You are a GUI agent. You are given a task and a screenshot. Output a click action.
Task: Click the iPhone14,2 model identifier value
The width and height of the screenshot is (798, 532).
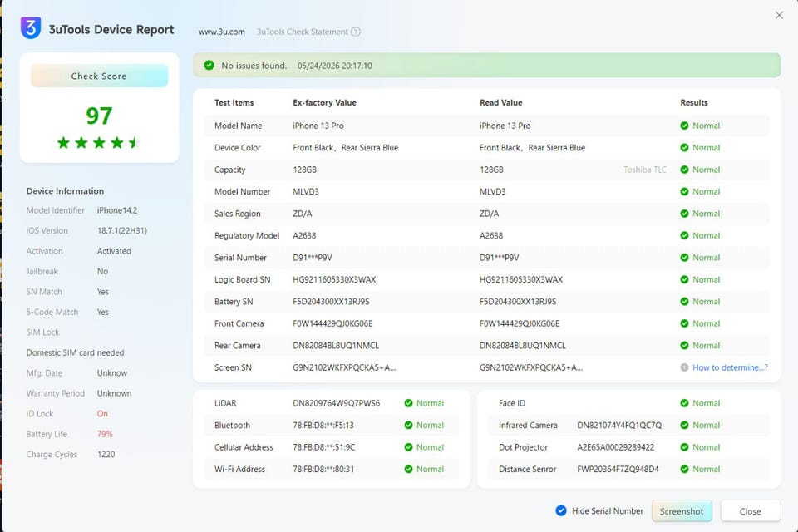pyautogui.click(x=117, y=210)
